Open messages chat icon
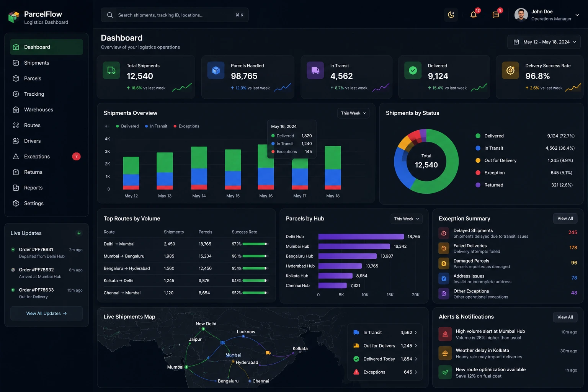The height and width of the screenshot is (392, 588). pyautogui.click(x=496, y=15)
